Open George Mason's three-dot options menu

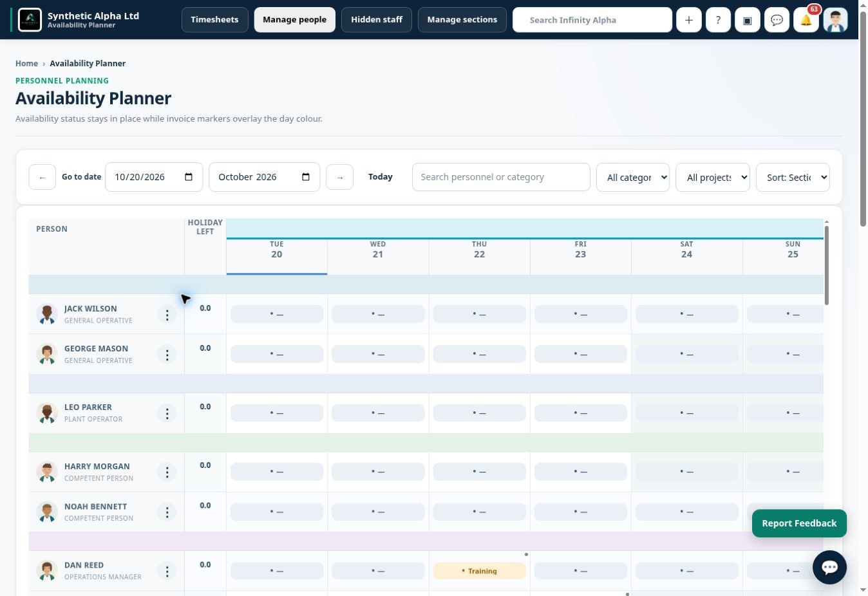pyautogui.click(x=167, y=355)
